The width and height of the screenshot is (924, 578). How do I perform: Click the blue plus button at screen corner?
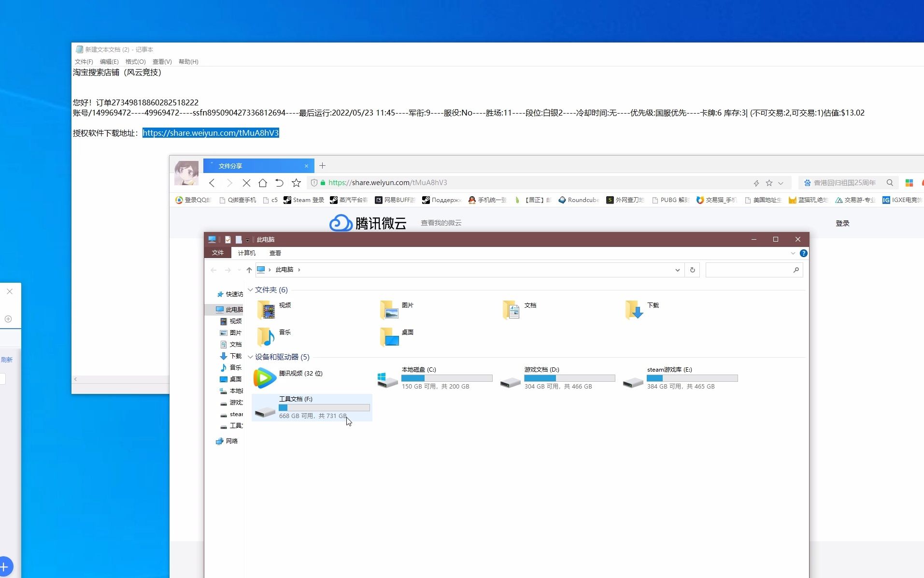tap(4, 566)
